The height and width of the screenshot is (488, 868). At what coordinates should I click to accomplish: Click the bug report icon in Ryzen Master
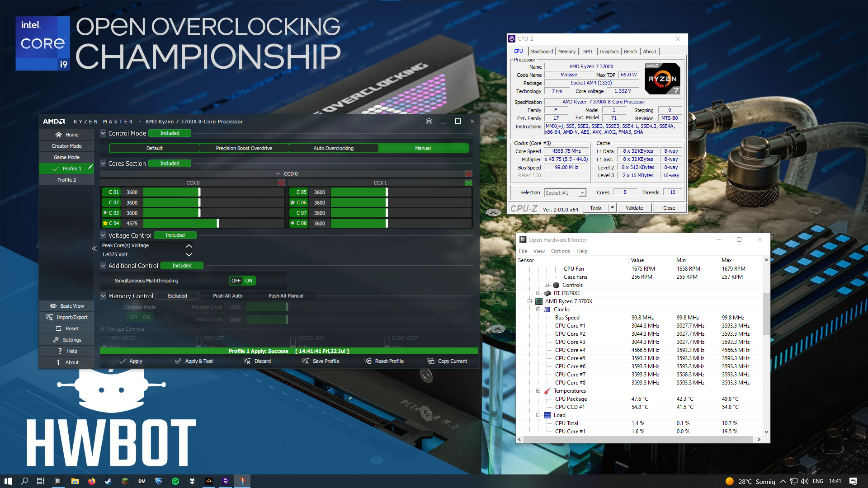coord(429,121)
